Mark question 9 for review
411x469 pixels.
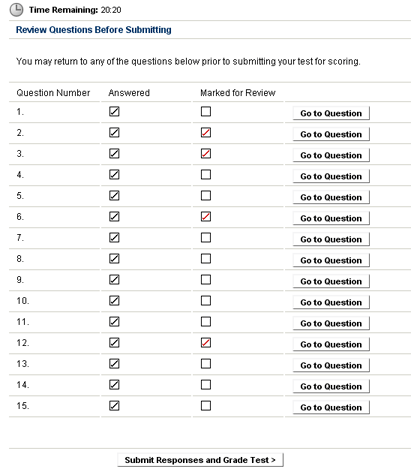[x=206, y=280]
